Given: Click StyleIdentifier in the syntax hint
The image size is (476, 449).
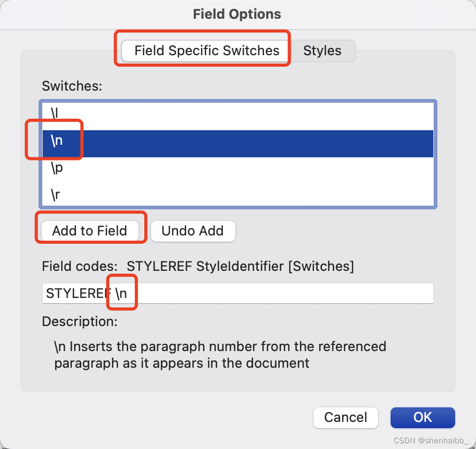Looking at the screenshot, I should [x=240, y=266].
